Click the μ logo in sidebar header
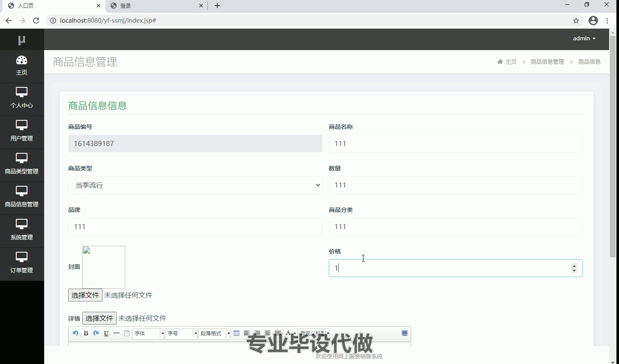 click(22, 40)
